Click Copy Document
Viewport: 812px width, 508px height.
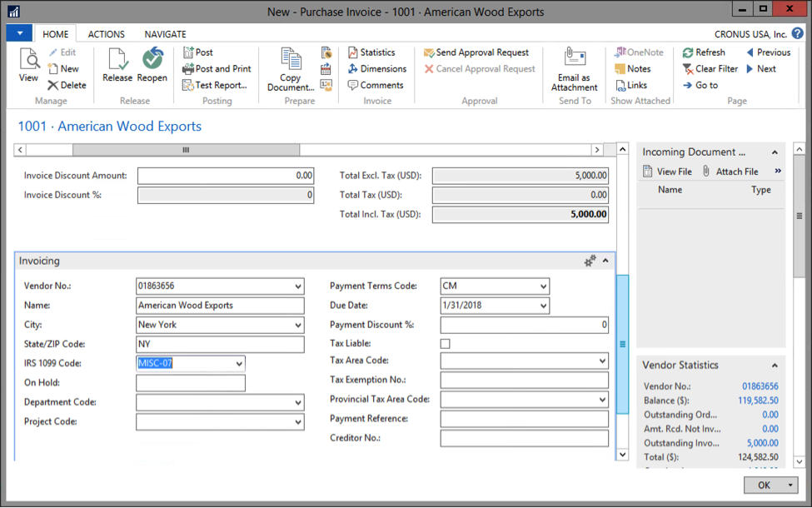[291, 70]
